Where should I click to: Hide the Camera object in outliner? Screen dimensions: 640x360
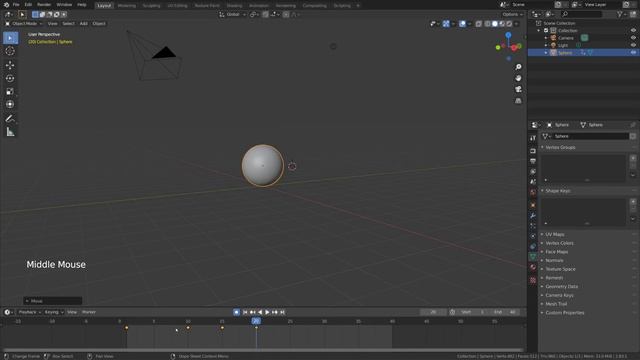pos(633,38)
